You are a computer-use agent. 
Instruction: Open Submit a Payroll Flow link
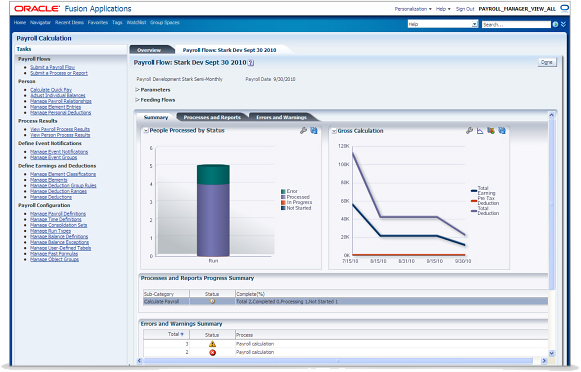(x=53, y=67)
